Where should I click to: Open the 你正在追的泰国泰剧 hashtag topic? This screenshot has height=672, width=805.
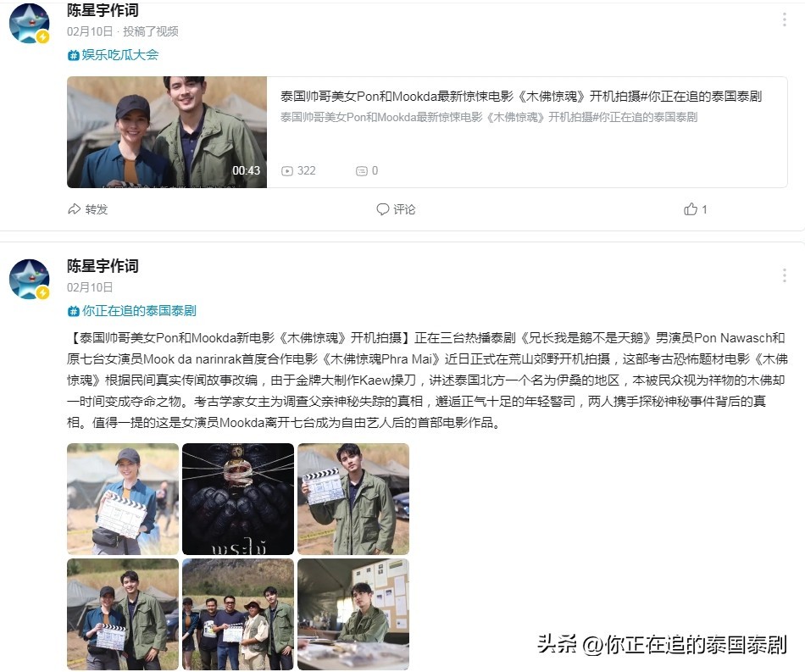132,311
